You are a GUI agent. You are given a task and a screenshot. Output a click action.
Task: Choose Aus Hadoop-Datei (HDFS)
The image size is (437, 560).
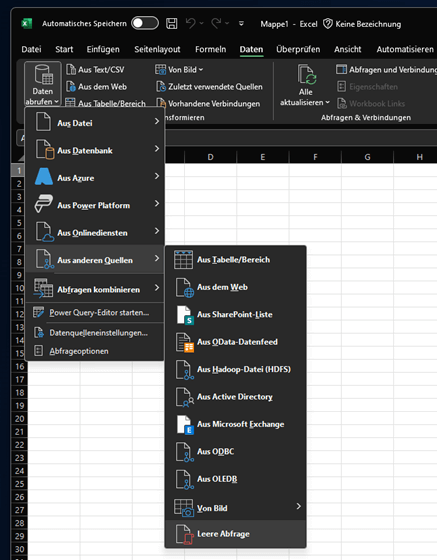coord(236,369)
